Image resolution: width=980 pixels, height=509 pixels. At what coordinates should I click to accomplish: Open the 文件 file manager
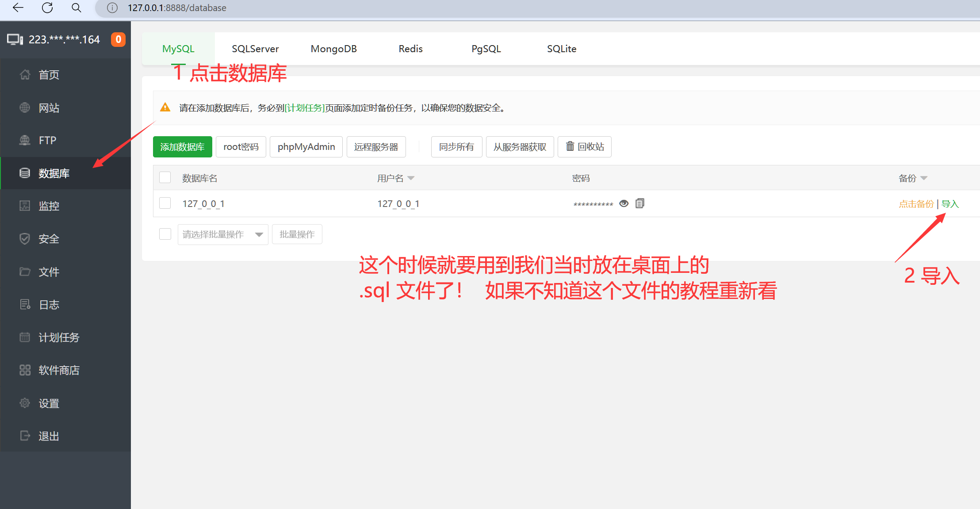pos(49,272)
